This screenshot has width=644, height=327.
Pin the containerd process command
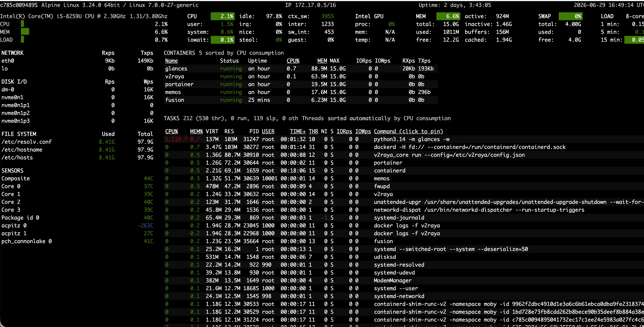pos(390,171)
